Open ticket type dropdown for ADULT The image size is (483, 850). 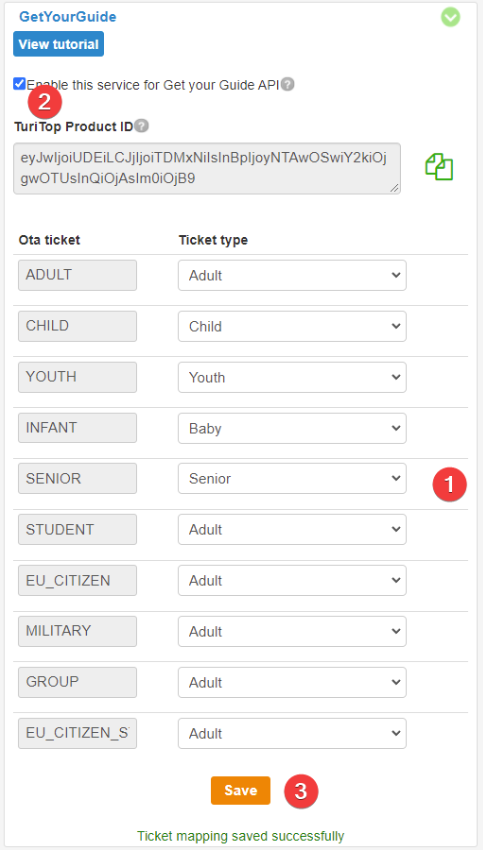(x=292, y=275)
